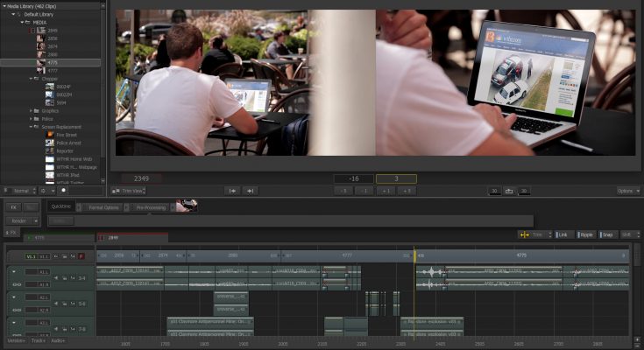This screenshot has height=350, width=644.
Task: Collapse the Media Library panel header
Action: click(x=4, y=6)
